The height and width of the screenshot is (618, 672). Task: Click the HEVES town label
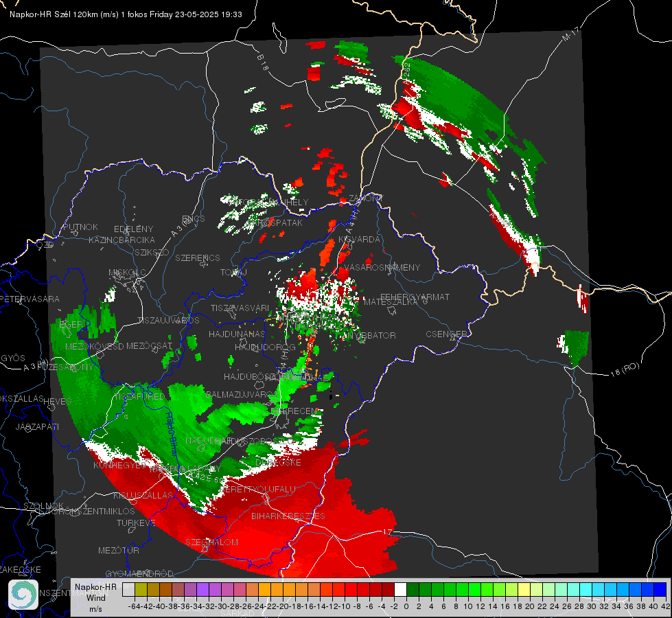point(57,402)
